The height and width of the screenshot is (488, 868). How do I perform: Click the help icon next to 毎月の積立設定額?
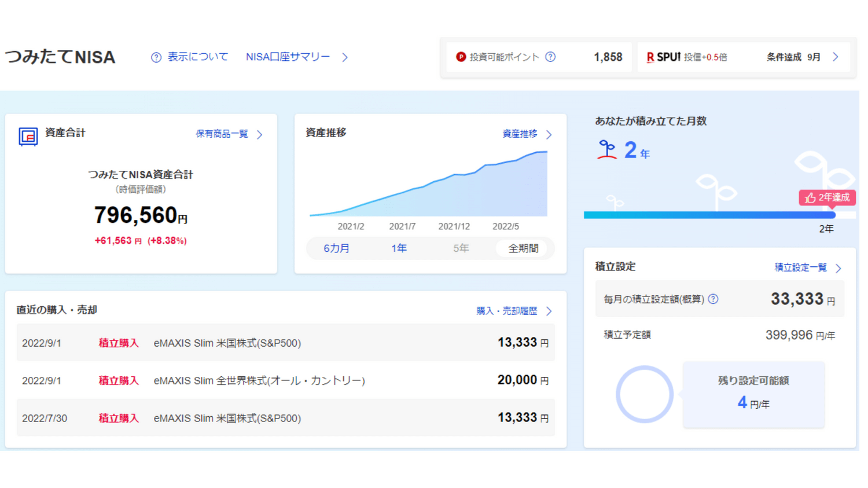pyautogui.click(x=713, y=299)
